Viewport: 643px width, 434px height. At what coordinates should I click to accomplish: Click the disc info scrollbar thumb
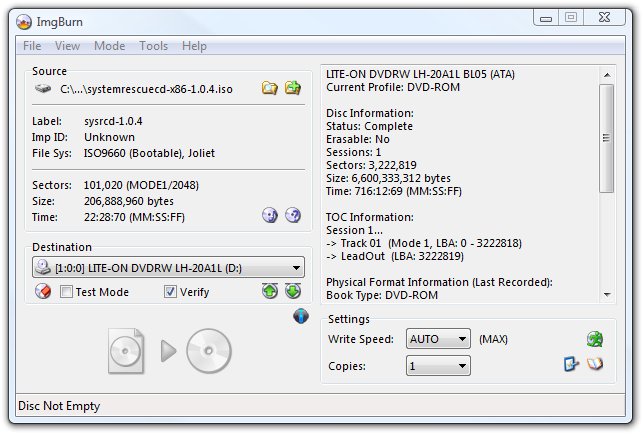click(x=607, y=138)
